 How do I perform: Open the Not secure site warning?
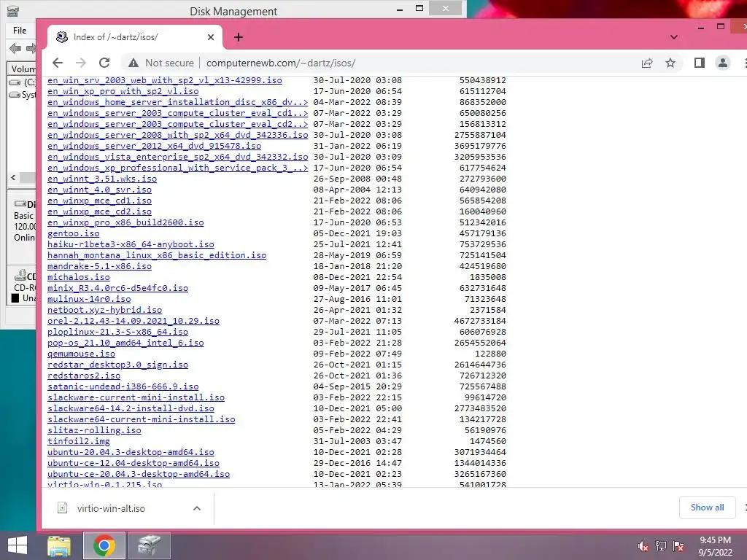tap(161, 63)
